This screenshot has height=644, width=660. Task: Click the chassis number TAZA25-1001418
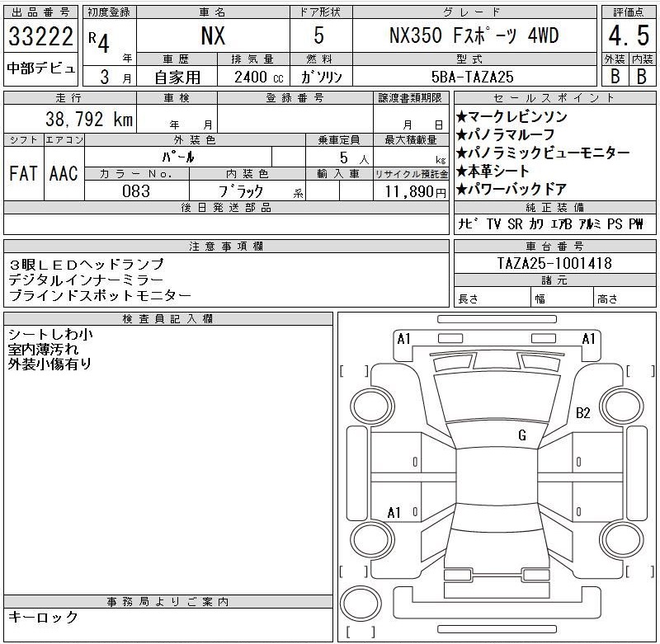coord(554,264)
